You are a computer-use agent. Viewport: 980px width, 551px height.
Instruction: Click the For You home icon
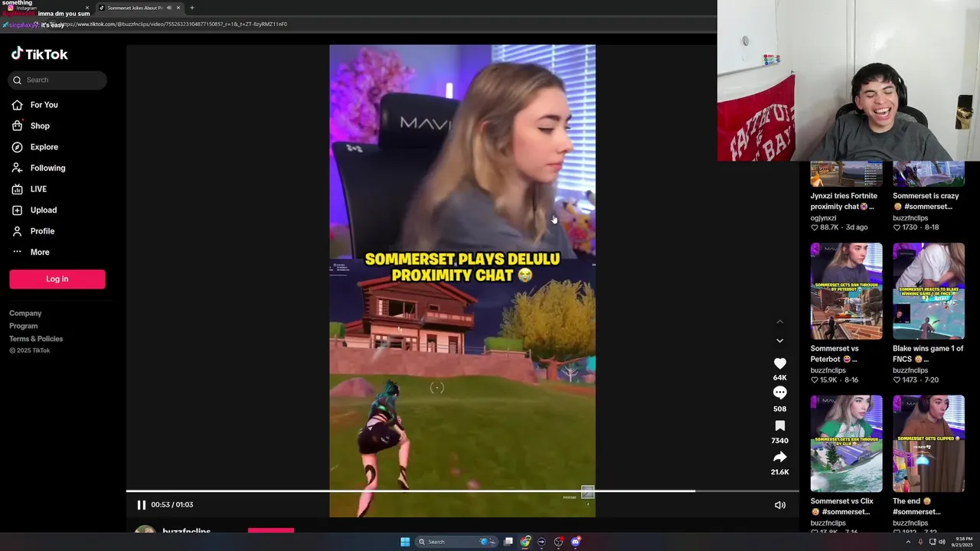[x=17, y=105]
